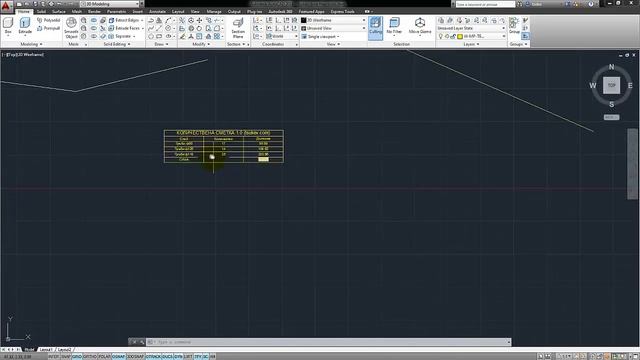Click the help search keyword field
640x360 pixels.
point(485,4)
